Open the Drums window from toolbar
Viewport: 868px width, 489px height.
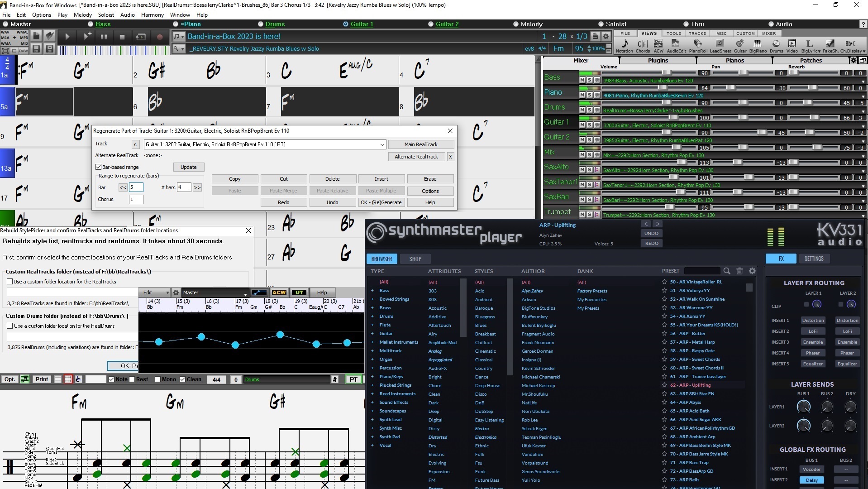point(776,45)
